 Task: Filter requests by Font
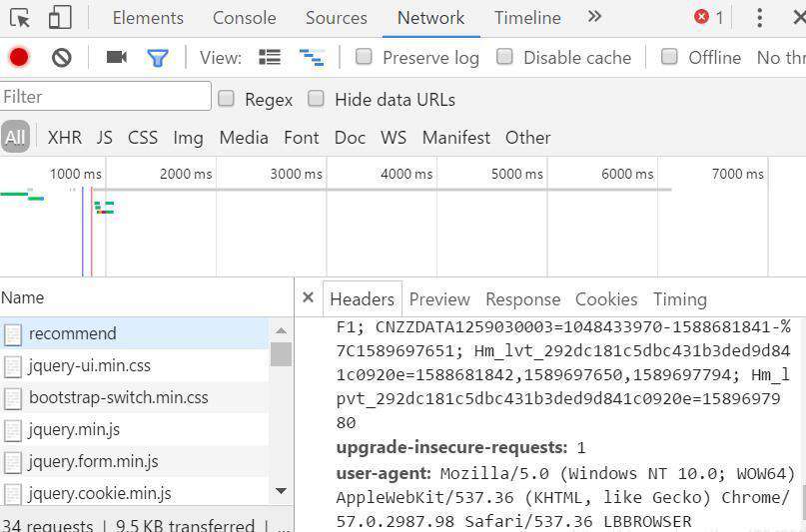[302, 137]
